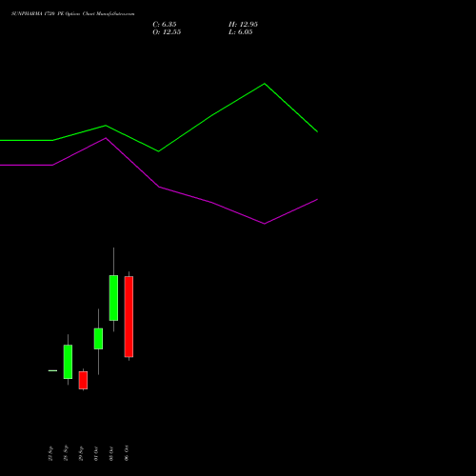Select the open value O: 12.55

[167, 31]
